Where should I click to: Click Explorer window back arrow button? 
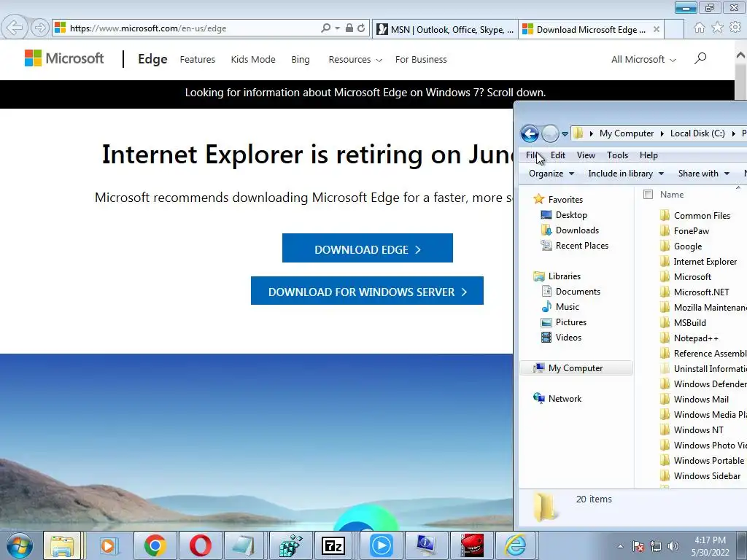pyautogui.click(x=530, y=133)
